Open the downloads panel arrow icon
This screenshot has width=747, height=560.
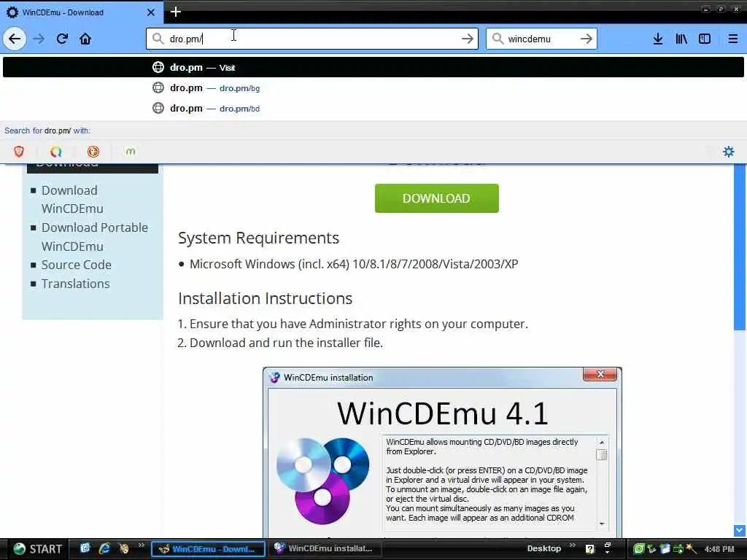658,39
